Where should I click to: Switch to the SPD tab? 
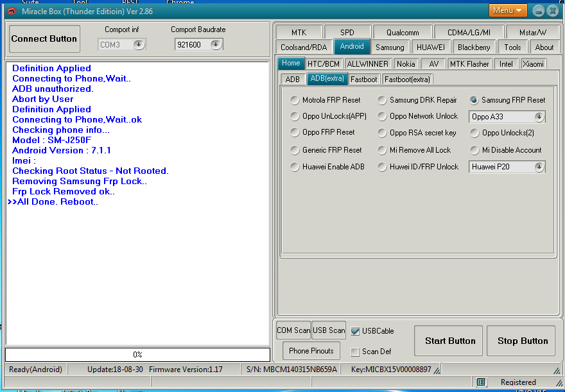click(347, 32)
